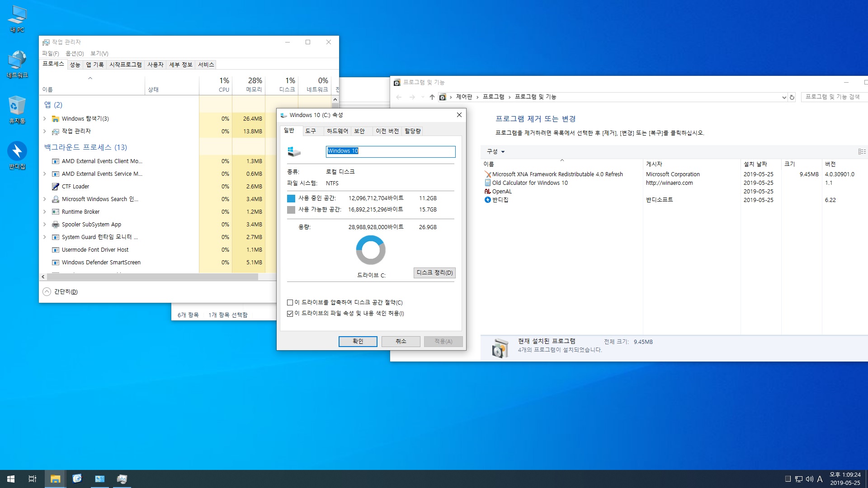The image size is (868, 488).
Task: Open 옵션(O) menu in Task Manager
Action: [75, 53]
